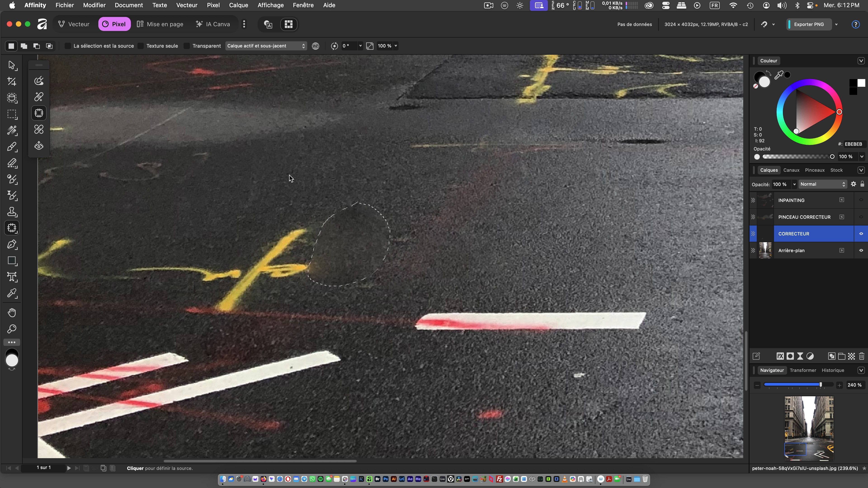Enable 'La sélection est la source' checkbox
The height and width of the screenshot is (488, 868).
[x=68, y=46]
